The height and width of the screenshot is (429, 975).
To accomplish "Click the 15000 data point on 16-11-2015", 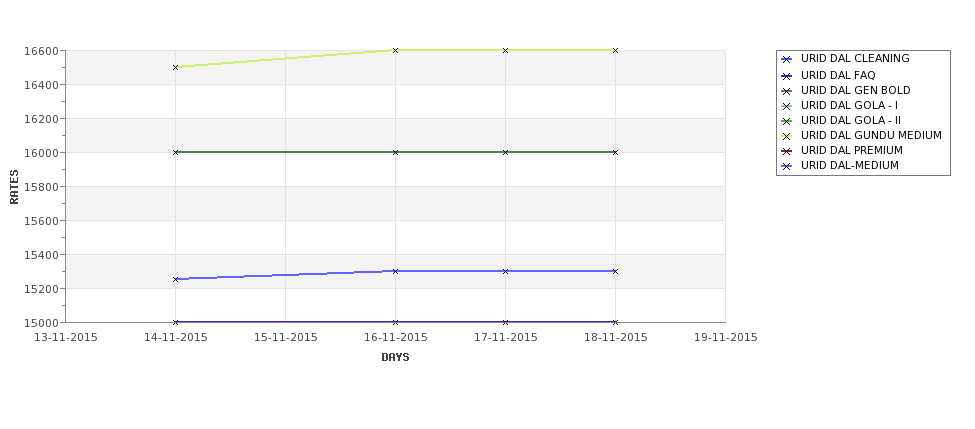I will point(395,322).
